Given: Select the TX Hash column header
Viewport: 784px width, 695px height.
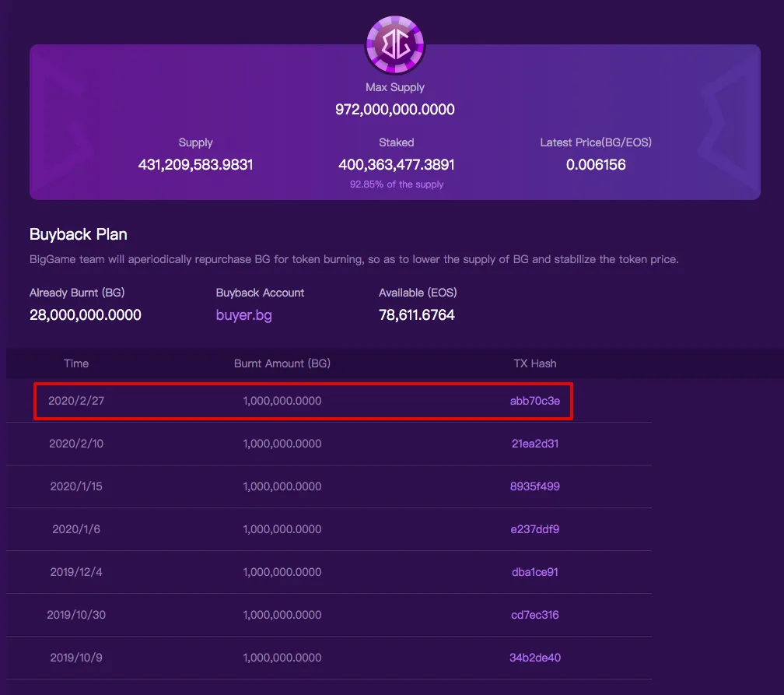Looking at the screenshot, I should 535,363.
